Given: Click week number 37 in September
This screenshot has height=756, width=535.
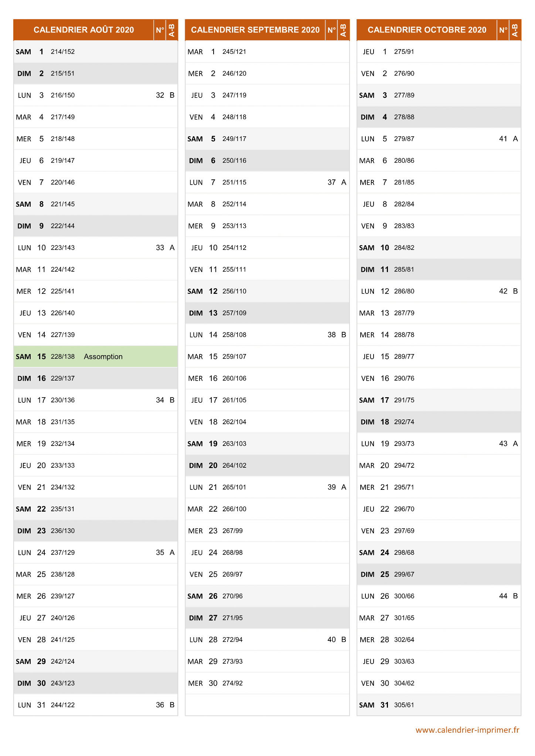Looking at the screenshot, I should pos(331,182).
